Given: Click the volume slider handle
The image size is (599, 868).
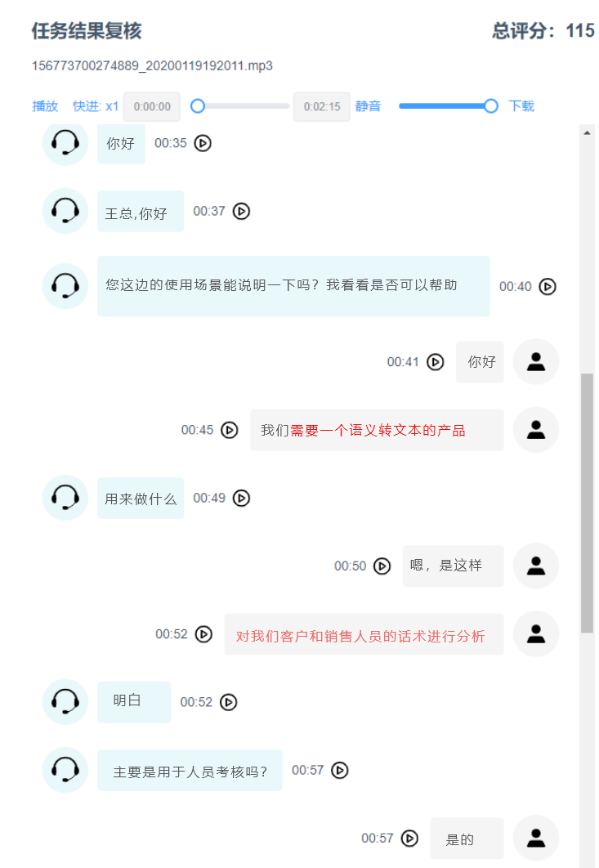Looking at the screenshot, I should pyautogui.click(x=490, y=106).
